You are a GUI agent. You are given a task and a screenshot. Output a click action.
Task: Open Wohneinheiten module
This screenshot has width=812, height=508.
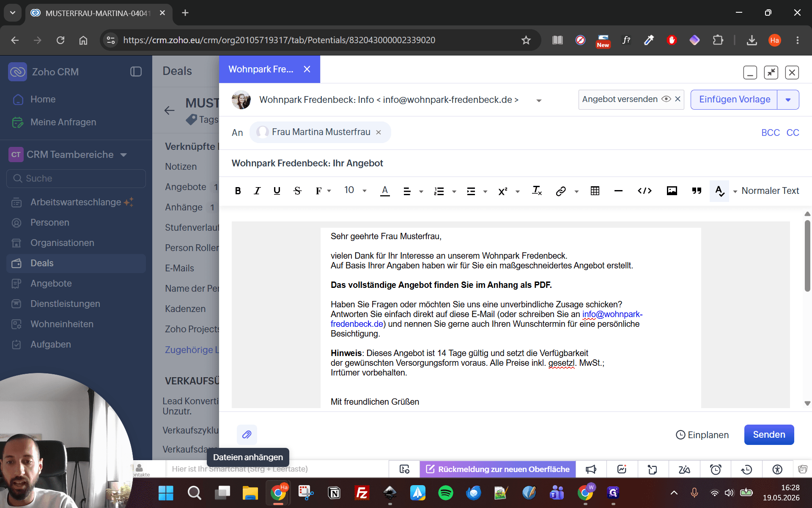62,324
